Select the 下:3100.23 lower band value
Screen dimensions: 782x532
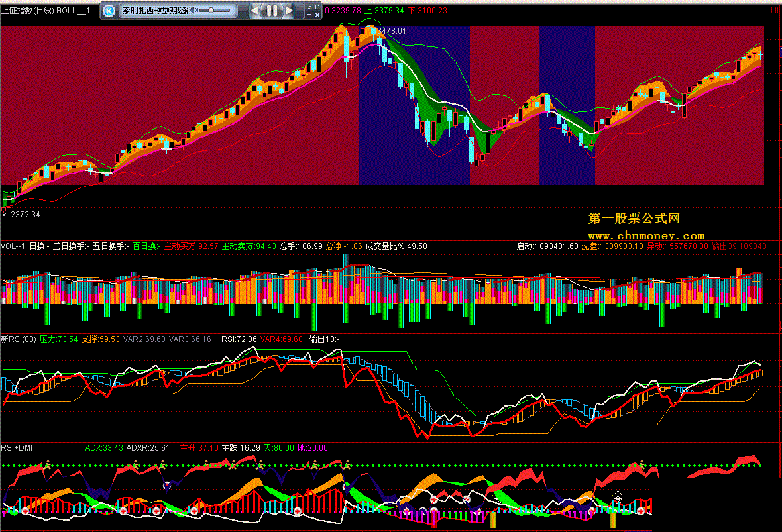point(427,11)
